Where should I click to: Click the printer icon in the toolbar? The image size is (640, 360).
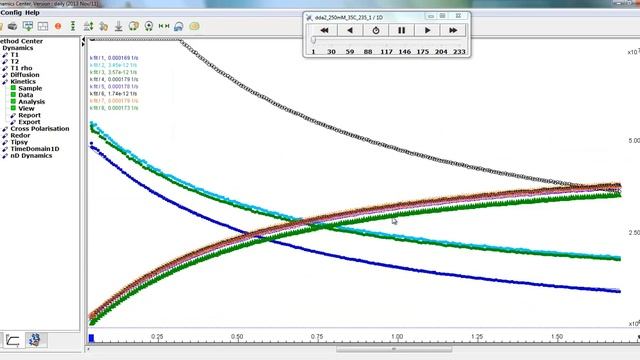pos(13,27)
